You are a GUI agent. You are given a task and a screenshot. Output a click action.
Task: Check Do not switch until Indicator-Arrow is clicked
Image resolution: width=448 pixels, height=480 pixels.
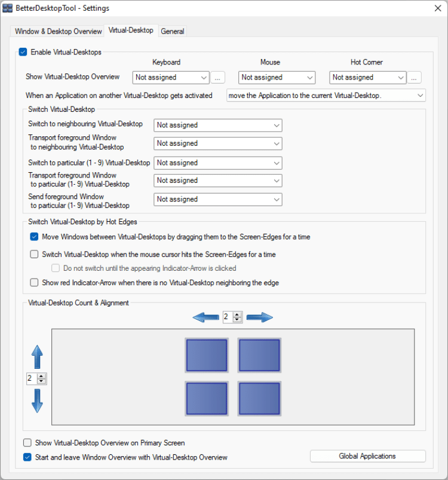click(x=56, y=268)
